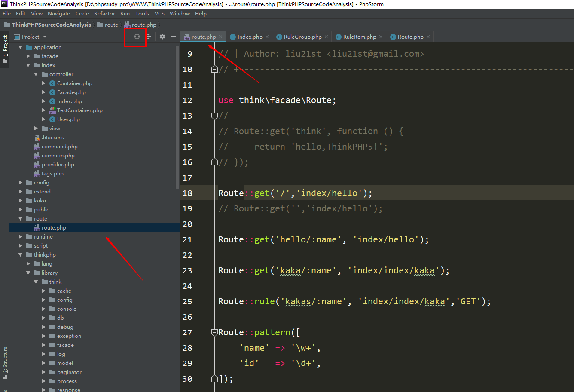574x392 pixels.
Task: Toggle fold marker at line 10
Action: [x=214, y=69]
